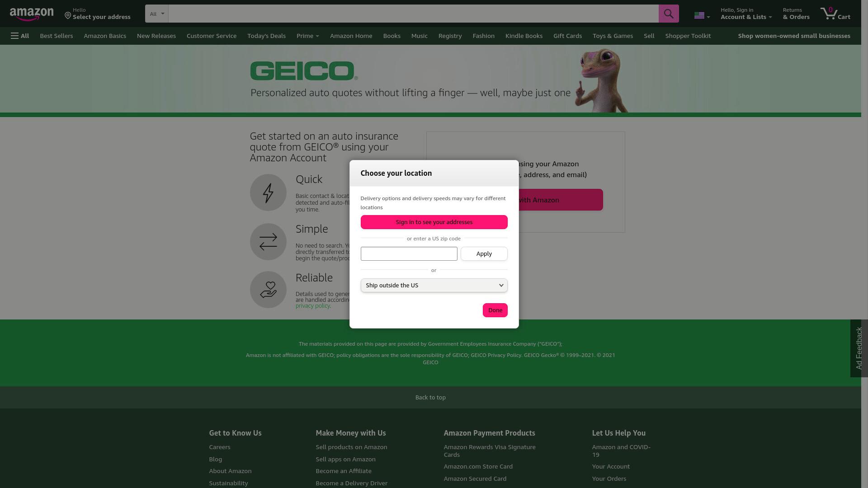Viewport: 868px width, 488px height.
Task: Open Registry
Action: (450, 36)
